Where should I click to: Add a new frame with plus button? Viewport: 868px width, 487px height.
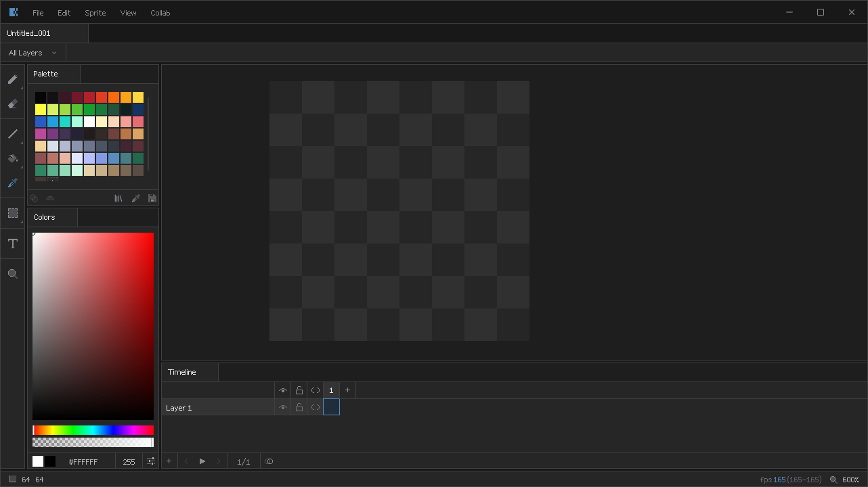click(x=347, y=390)
